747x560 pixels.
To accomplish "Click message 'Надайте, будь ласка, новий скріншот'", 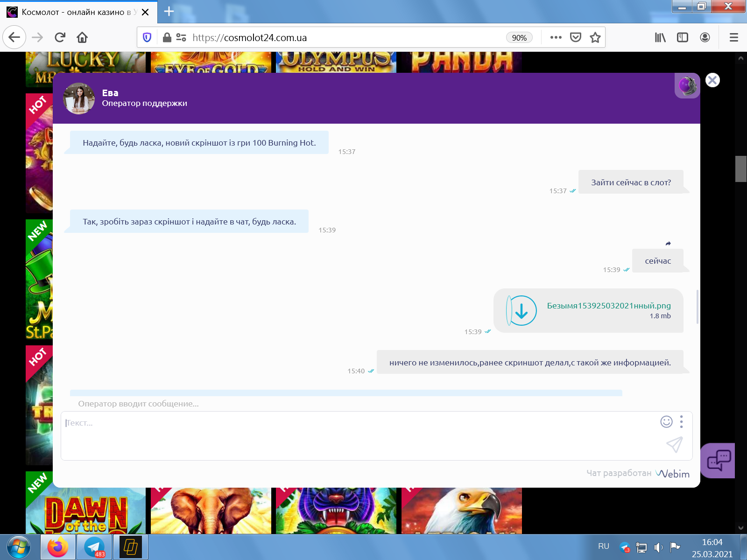I will [199, 143].
